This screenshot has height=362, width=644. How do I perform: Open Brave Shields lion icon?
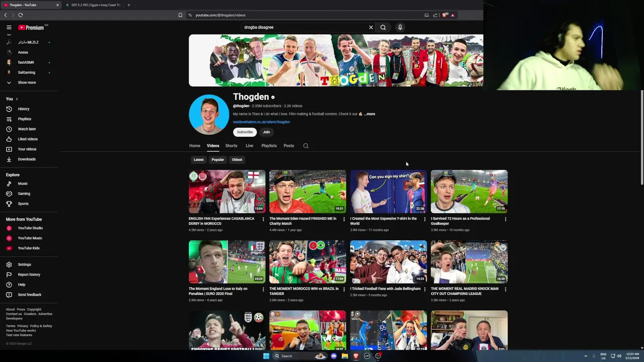[444, 15]
